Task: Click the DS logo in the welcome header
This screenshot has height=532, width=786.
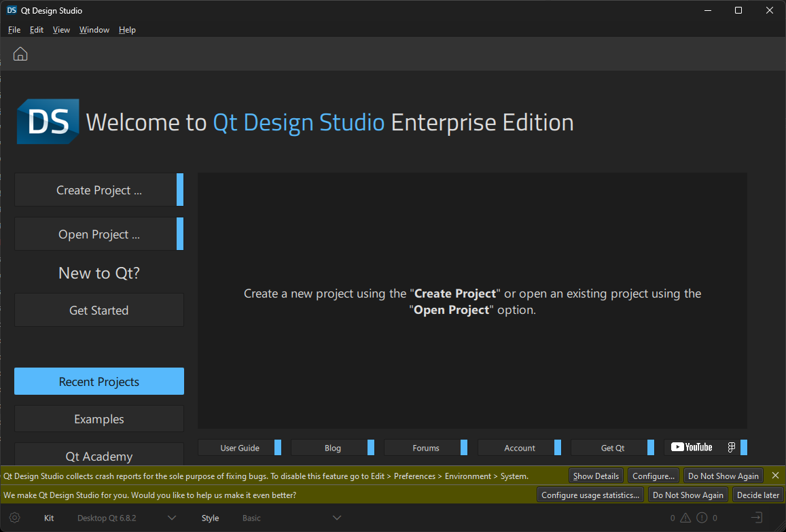Action: tap(48, 122)
